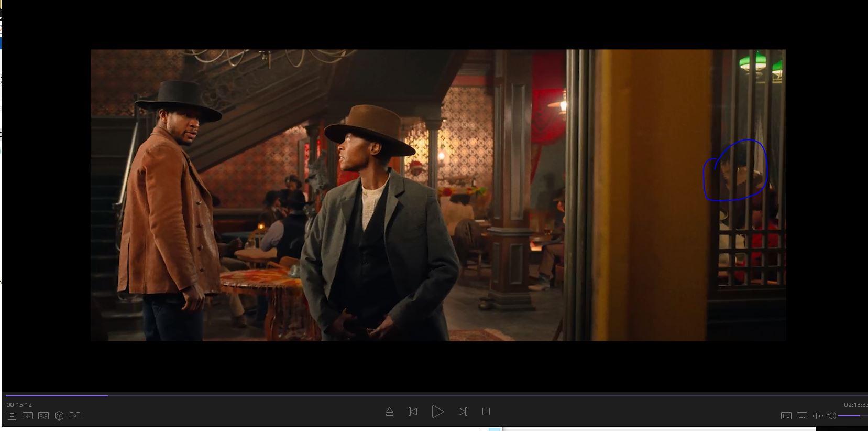Click the total duration 02:13:33 label

click(855, 405)
